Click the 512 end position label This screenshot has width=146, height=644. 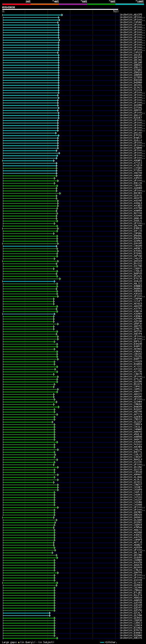point(115,11)
